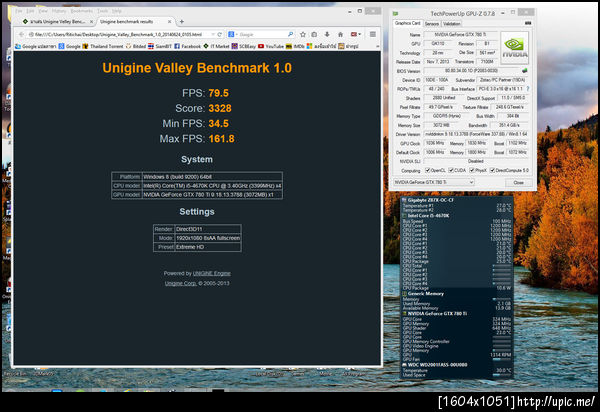Bookmark this page with the star icon
Image resolution: width=600 pixels, height=412 pixels.
[x=303, y=34]
